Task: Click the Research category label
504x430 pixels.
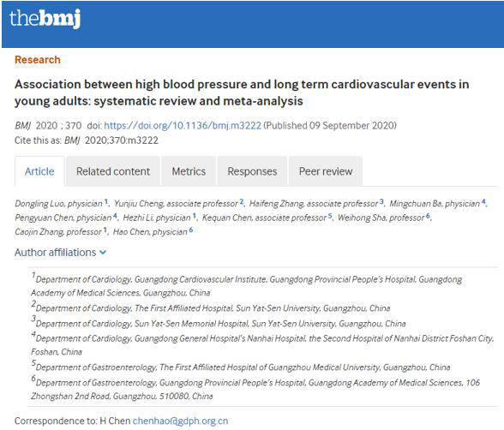Action: click(x=38, y=60)
